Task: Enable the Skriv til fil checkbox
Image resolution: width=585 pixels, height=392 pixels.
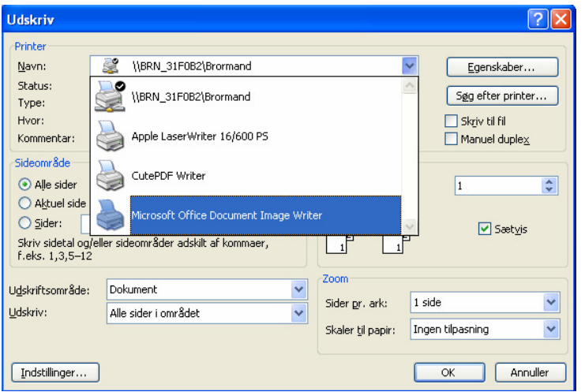Action: pyautogui.click(x=451, y=121)
